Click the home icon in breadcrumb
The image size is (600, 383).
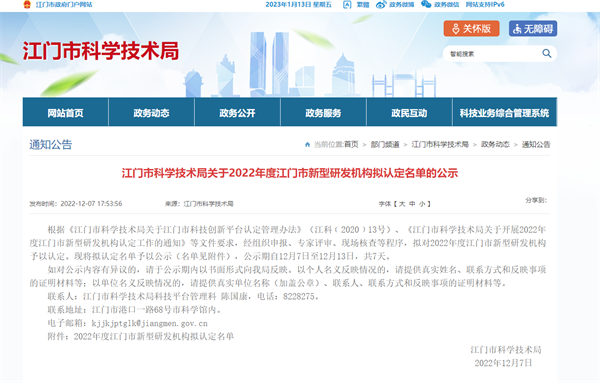[x=307, y=145]
